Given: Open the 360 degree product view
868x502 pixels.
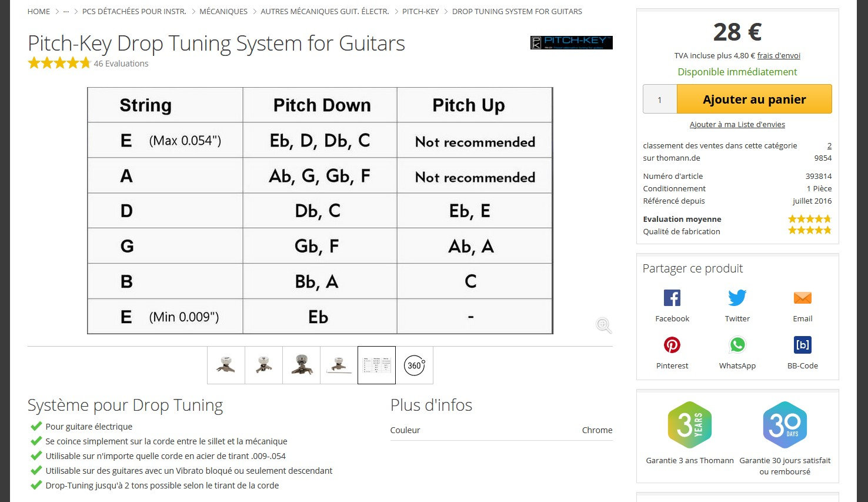Looking at the screenshot, I should point(415,365).
